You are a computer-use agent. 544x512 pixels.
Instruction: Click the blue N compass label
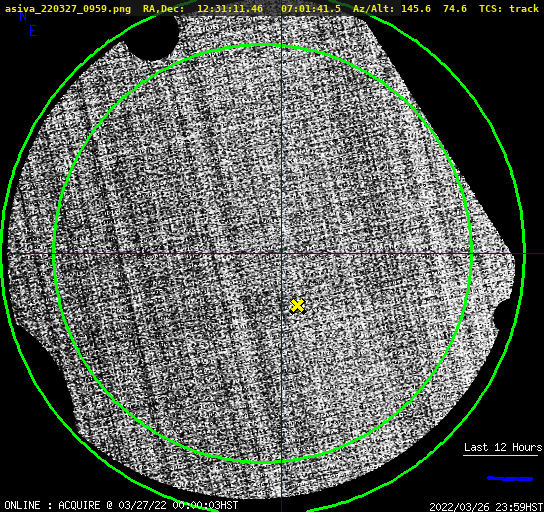click(x=23, y=16)
